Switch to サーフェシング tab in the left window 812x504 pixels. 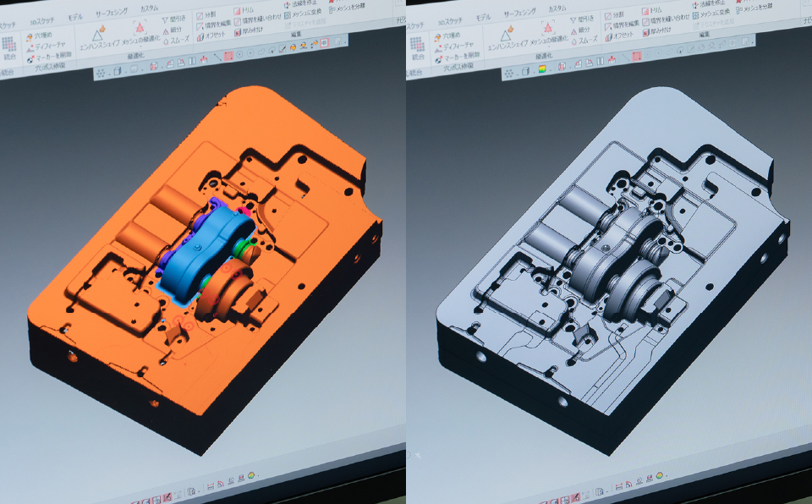(x=110, y=14)
